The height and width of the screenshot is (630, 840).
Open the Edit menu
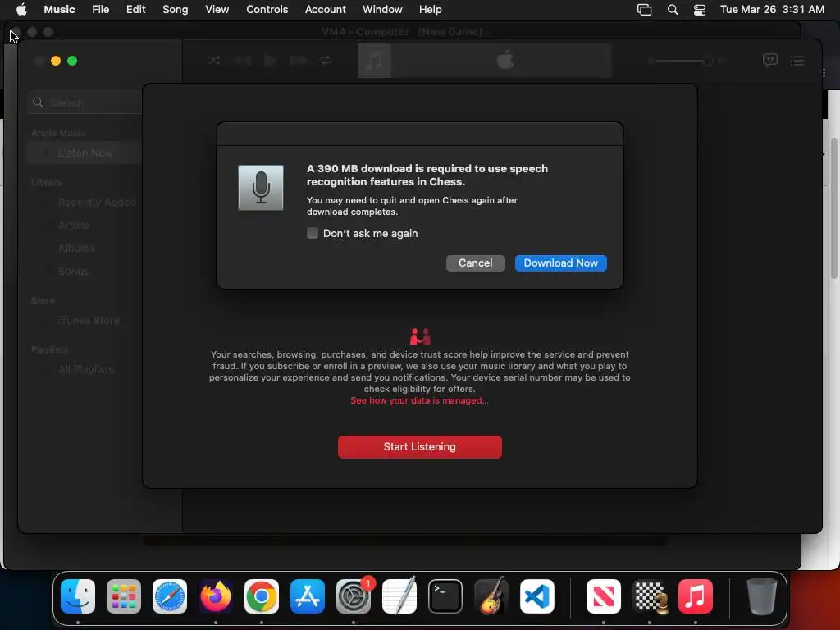135,10
